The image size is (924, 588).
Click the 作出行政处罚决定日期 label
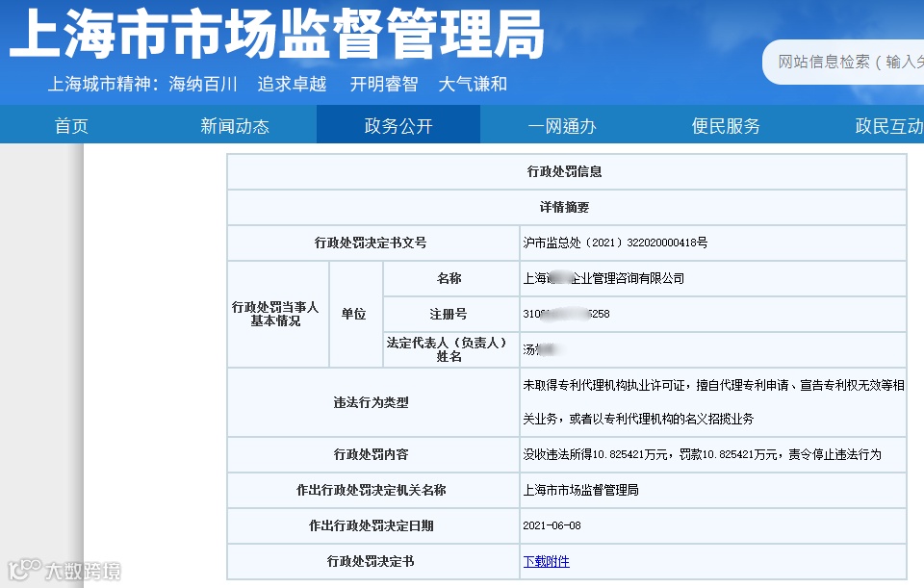(372, 525)
